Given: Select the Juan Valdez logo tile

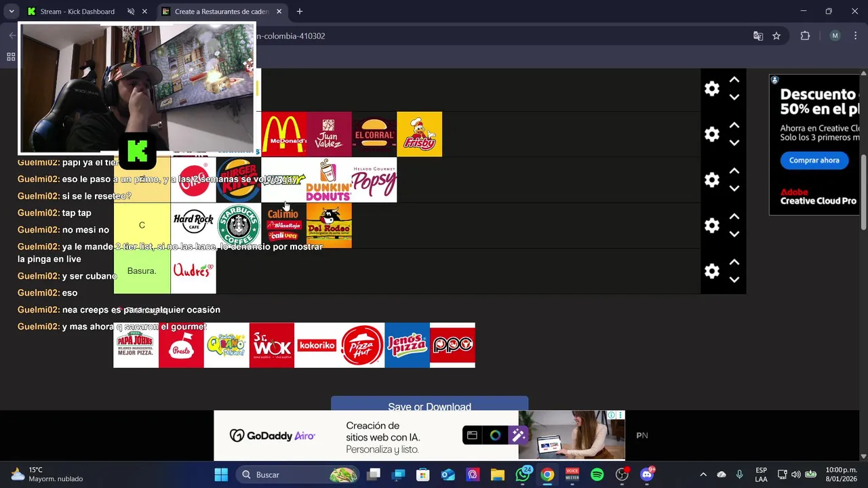Looking at the screenshot, I should [x=329, y=134].
